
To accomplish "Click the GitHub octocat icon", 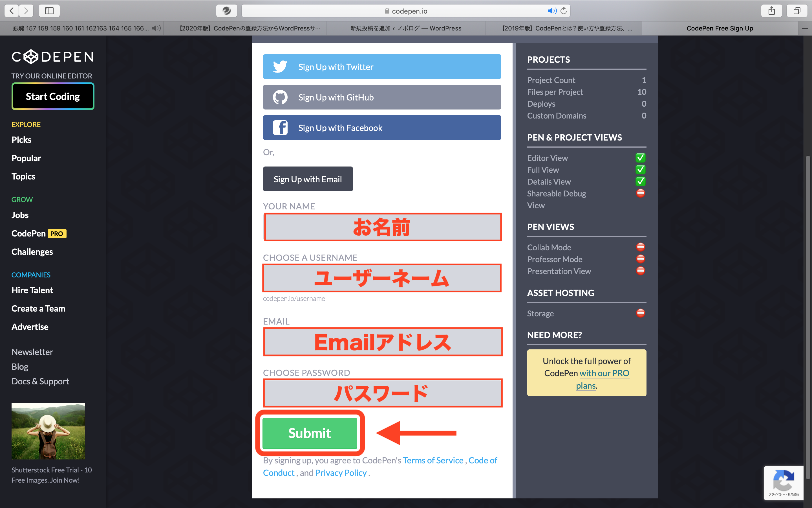I will (280, 97).
